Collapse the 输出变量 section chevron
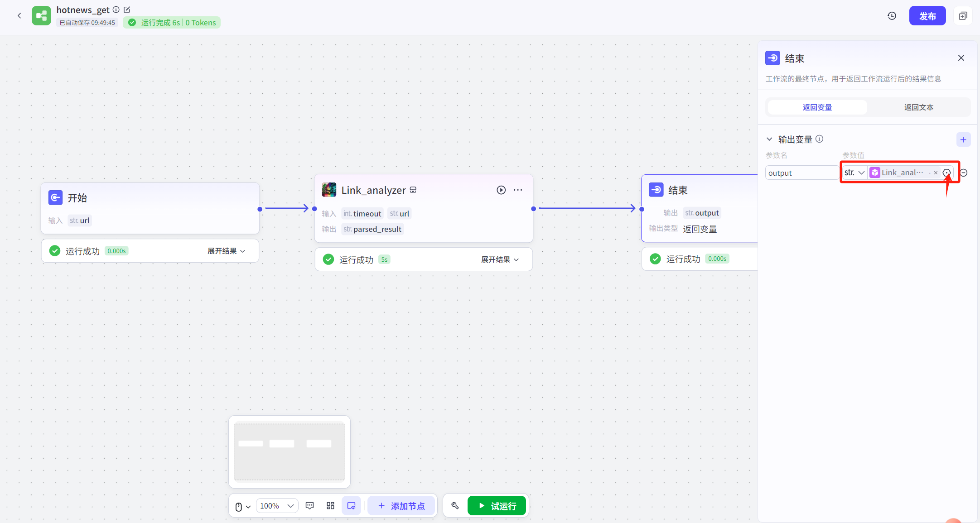Viewport: 980px width, 523px height. coord(769,139)
